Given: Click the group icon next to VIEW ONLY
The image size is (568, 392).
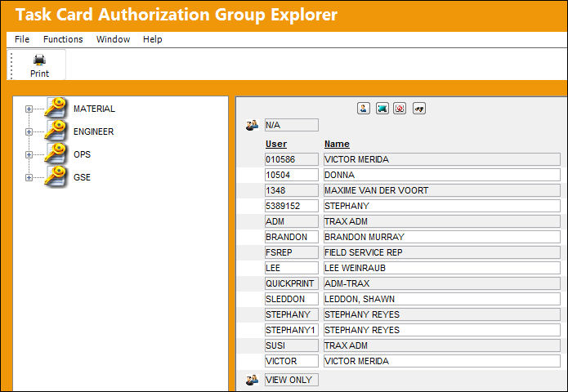Looking at the screenshot, I should pos(252,380).
